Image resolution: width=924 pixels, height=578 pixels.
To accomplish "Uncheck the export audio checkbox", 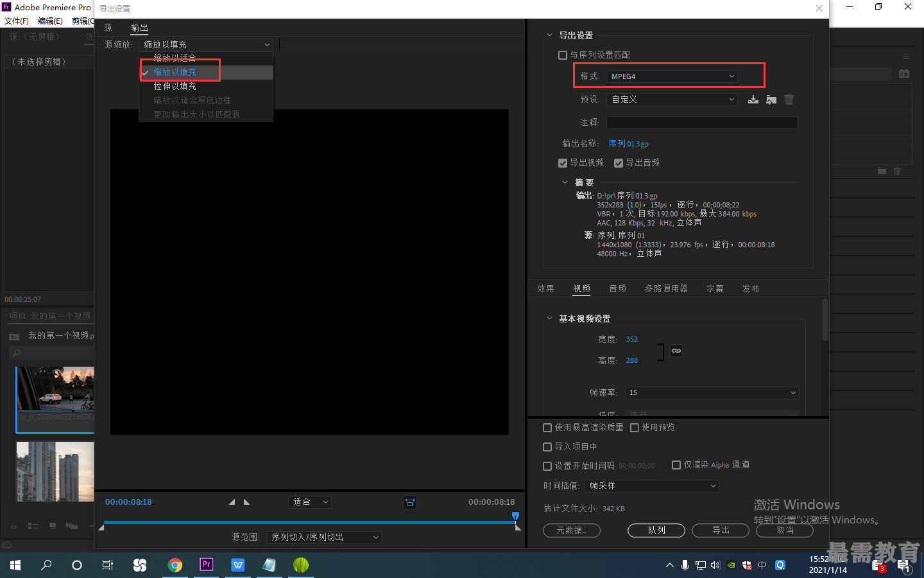I will (x=619, y=163).
